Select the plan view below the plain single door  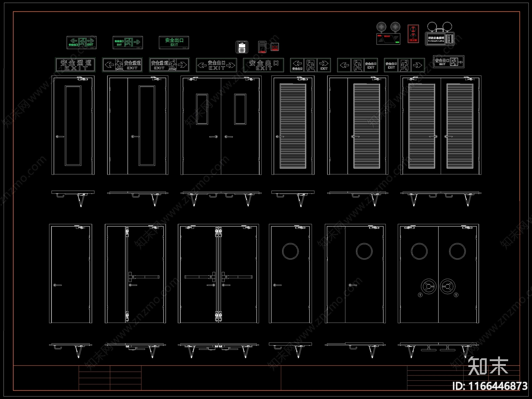(x=71, y=350)
